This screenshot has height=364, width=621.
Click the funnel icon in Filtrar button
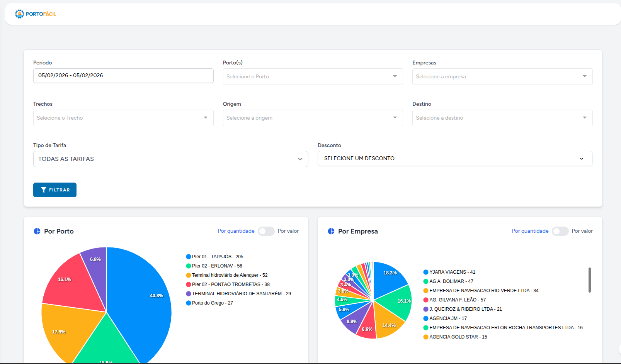(x=44, y=190)
